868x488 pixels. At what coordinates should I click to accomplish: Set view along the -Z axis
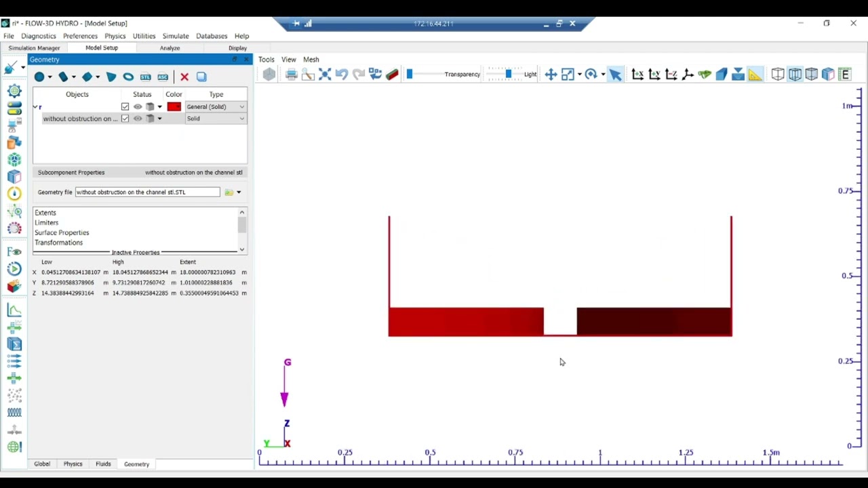pos(671,75)
